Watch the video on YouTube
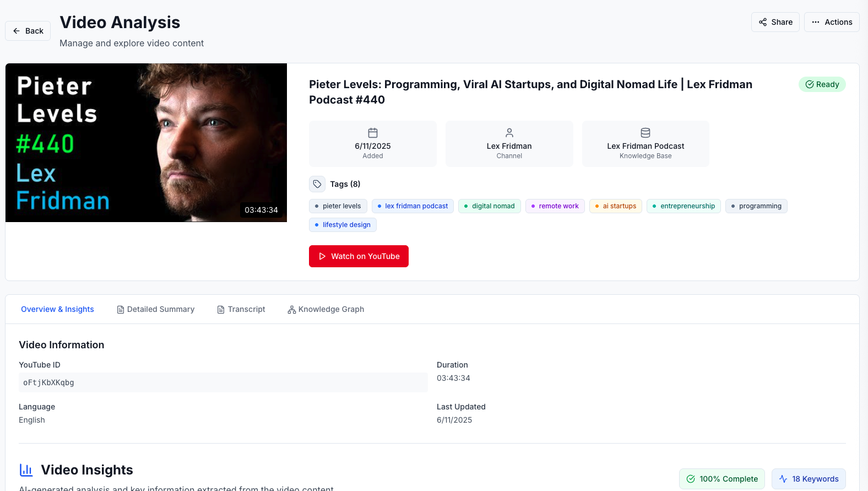This screenshot has height=491, width=868. [359, 256]
